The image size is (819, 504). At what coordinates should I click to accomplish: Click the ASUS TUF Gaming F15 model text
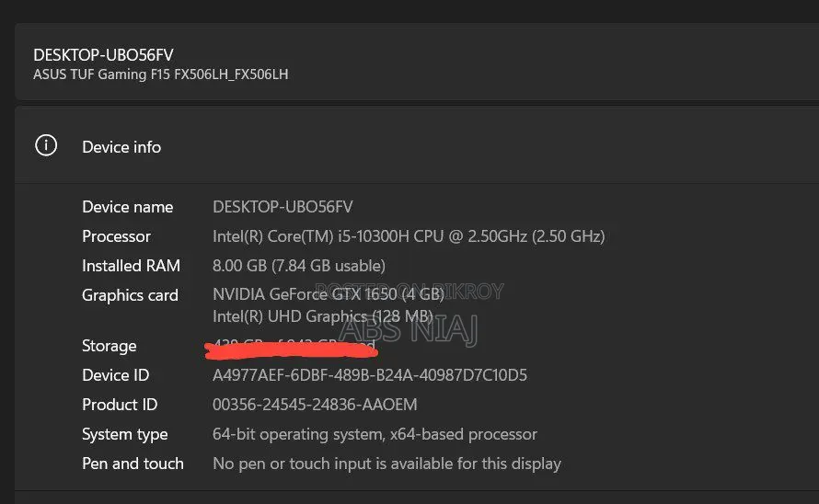pos(161,74)
